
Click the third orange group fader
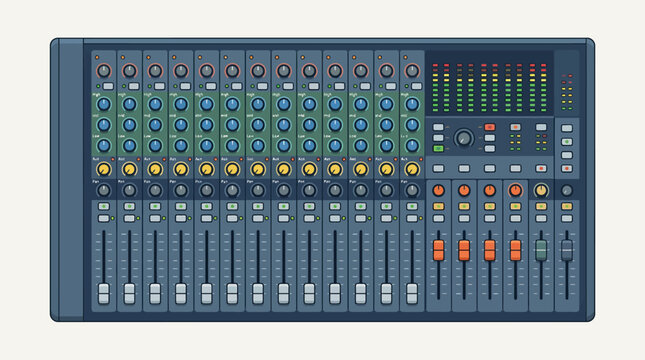(x=490, y=250)
